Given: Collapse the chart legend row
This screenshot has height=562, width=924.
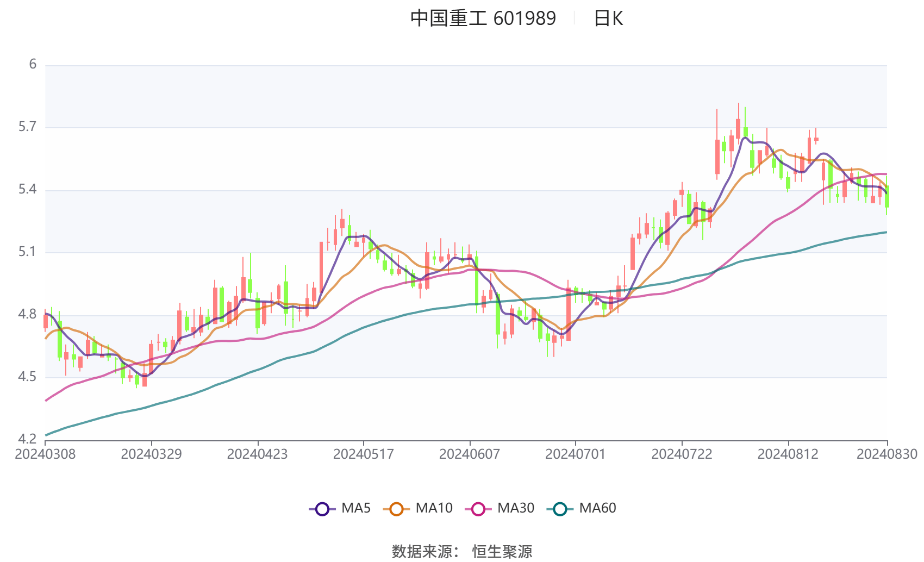Looking at the screenshot, I should (462, 508).
